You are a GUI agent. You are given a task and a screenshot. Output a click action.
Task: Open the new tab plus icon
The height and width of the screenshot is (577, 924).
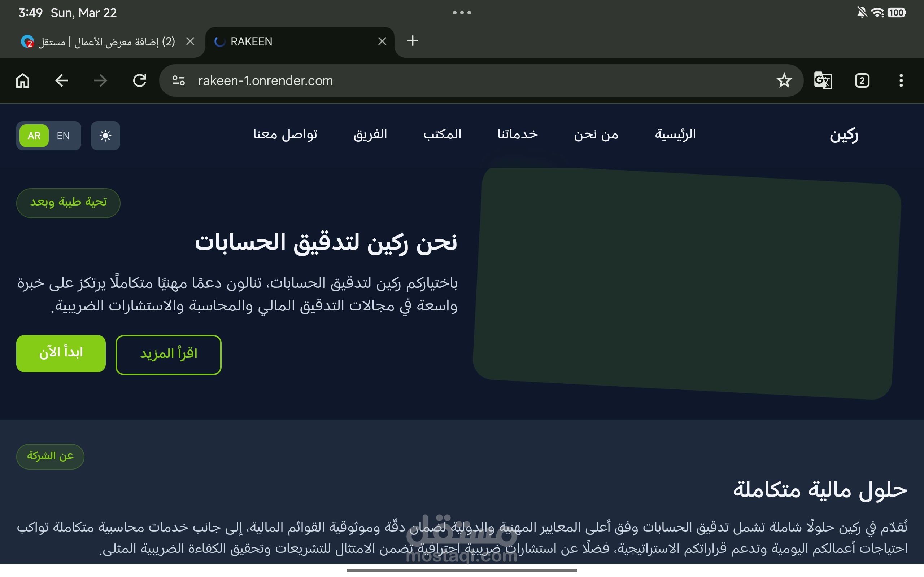(x=412, y=41)
